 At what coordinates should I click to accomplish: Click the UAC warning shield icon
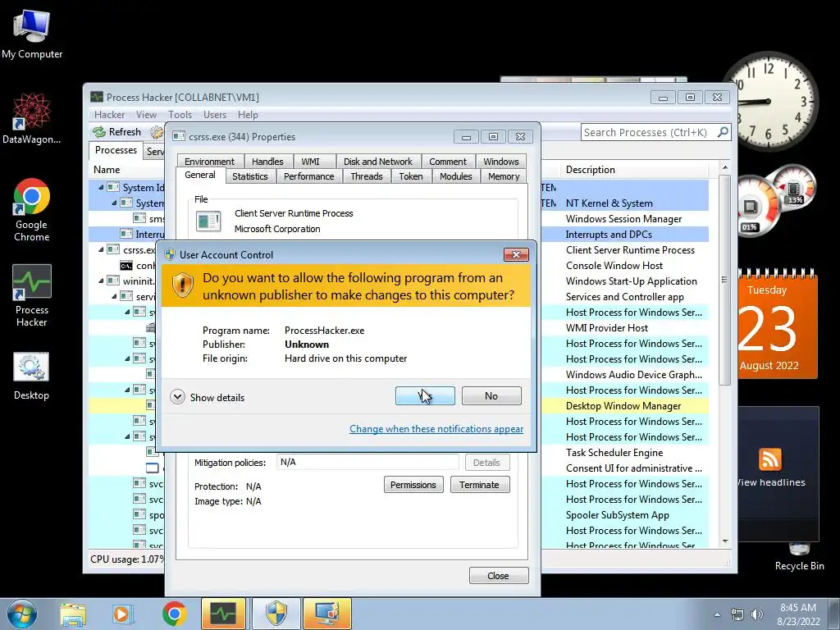tap(183, 285)
